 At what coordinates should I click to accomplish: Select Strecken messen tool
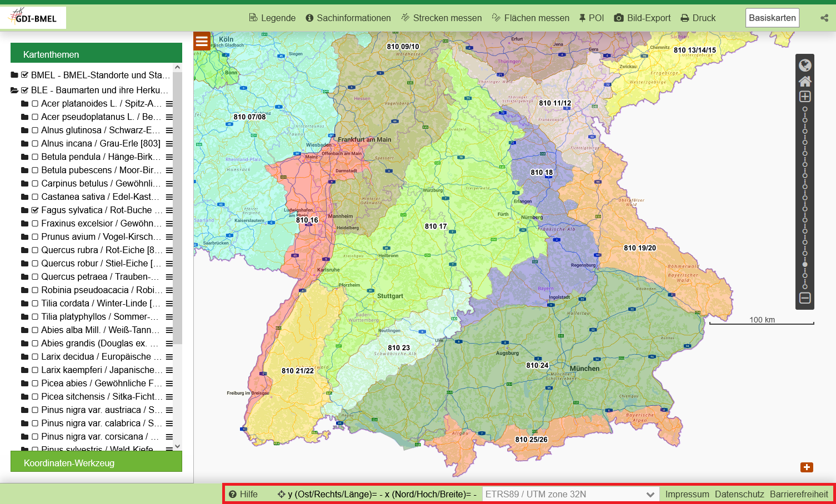(441, 18)
